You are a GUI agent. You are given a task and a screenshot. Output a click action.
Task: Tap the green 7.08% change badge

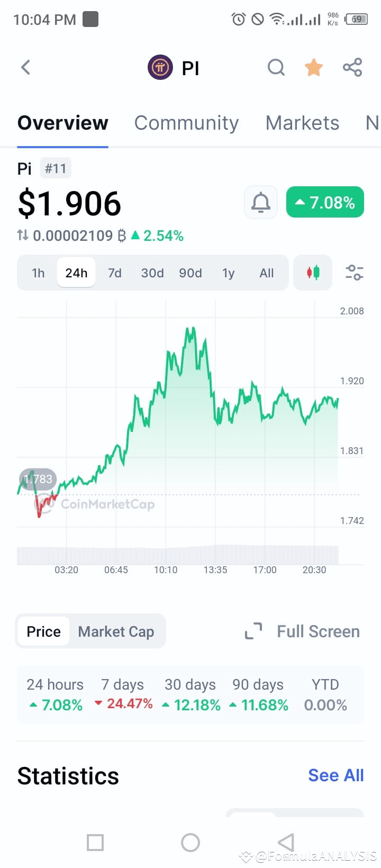pos(325,202)
